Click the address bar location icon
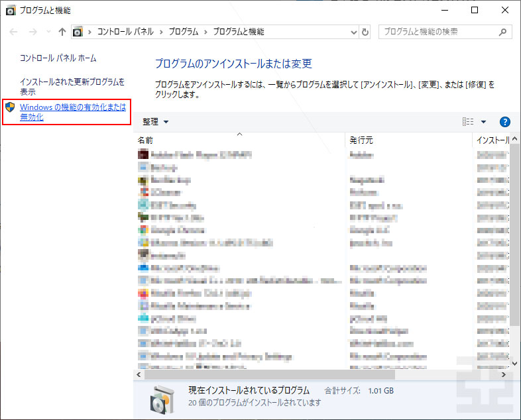 click(78, 32)
